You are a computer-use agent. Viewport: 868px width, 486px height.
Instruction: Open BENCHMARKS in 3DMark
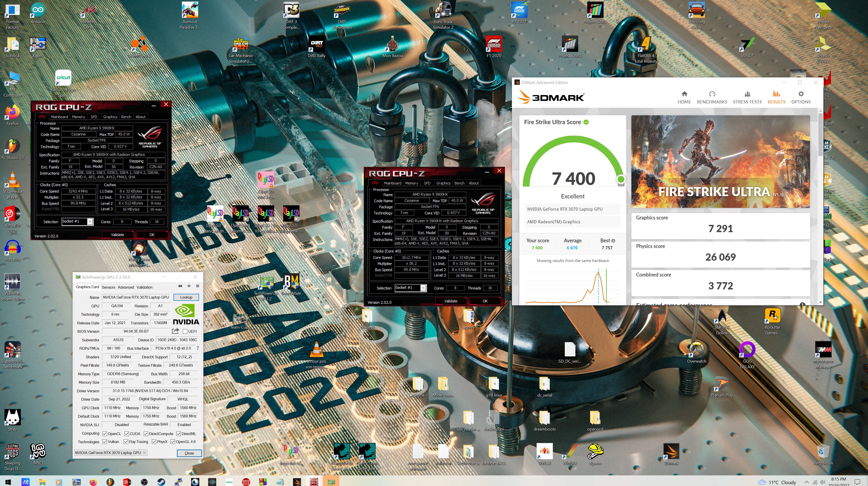click(712, 98)
